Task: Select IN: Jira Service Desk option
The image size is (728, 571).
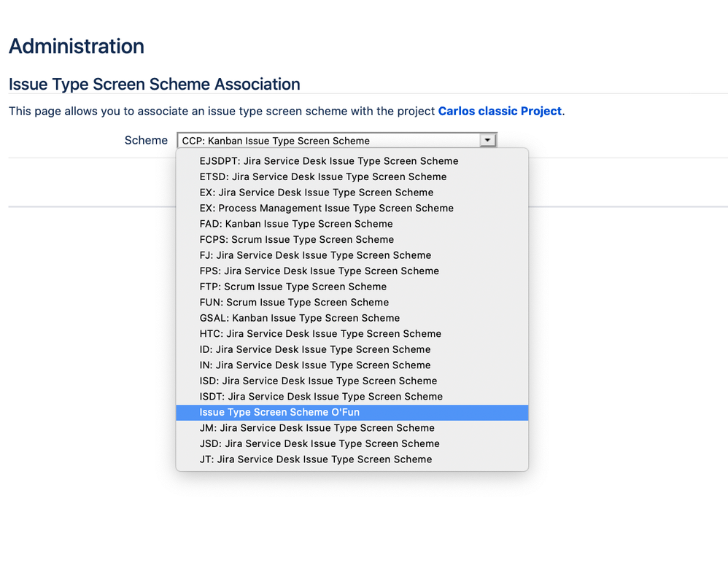Action: pyautogui.click(x=352, y=365)
